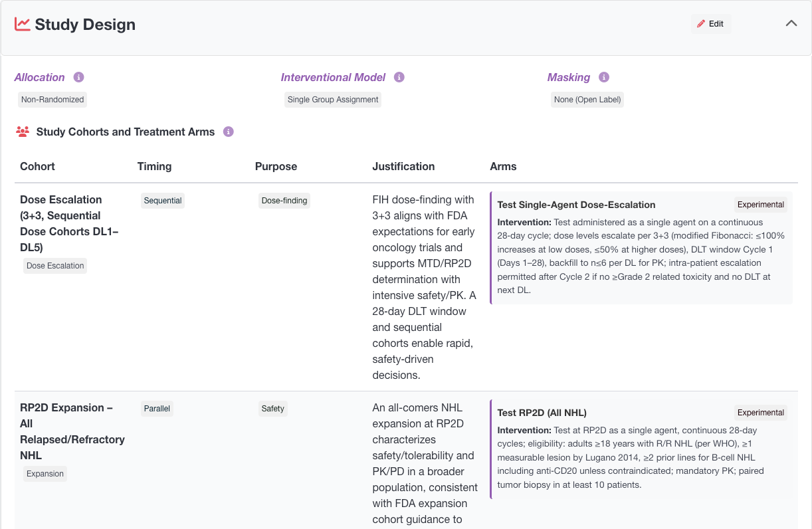This screenshot has width=812, height=529.
Task: Click the info icon next to Allocation
Action: click(78, 77)
